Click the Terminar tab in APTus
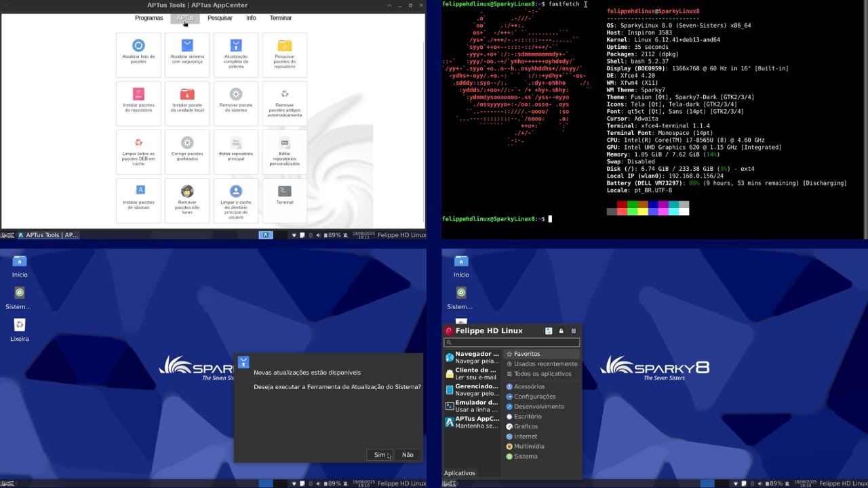This screenshot has height=488, width=868. coord(281,18)
